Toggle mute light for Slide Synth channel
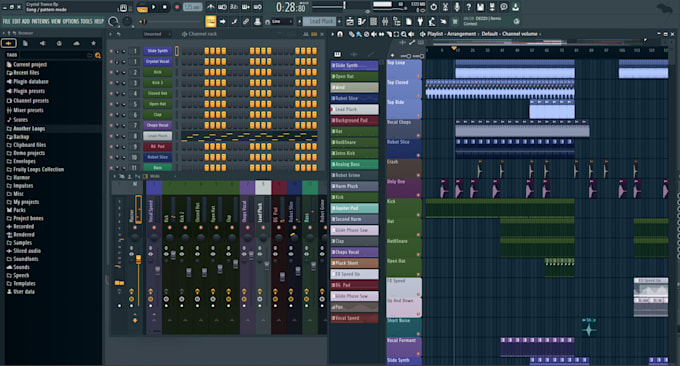Image resolution: width=680 pixels, height=366 pixels. click(111, 51)
